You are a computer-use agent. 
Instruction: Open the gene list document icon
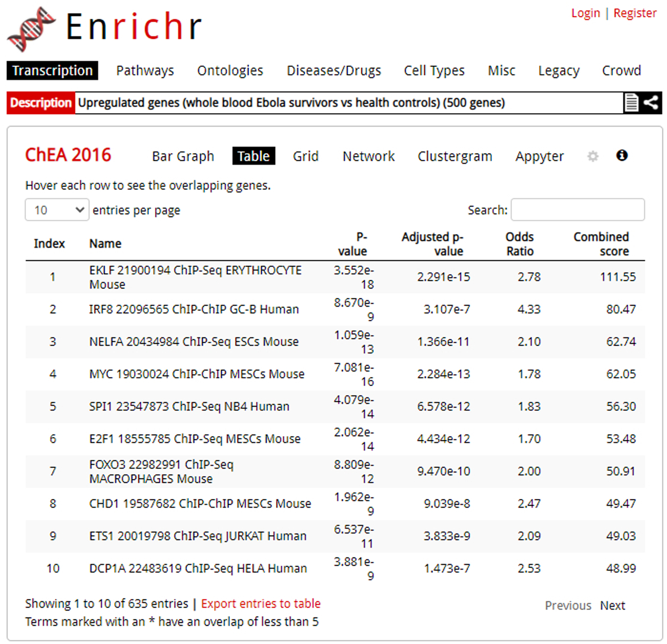pyautogui.click(x=632, y=103)
